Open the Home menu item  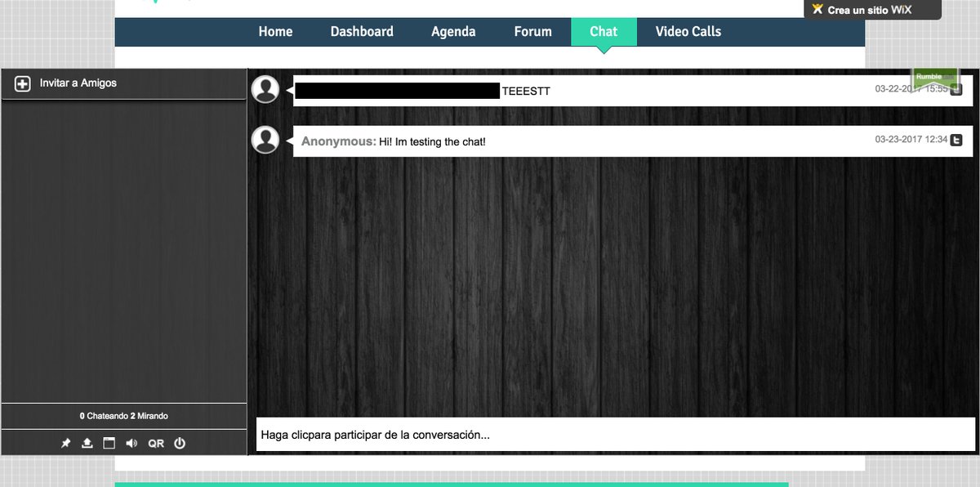[275, 32]
